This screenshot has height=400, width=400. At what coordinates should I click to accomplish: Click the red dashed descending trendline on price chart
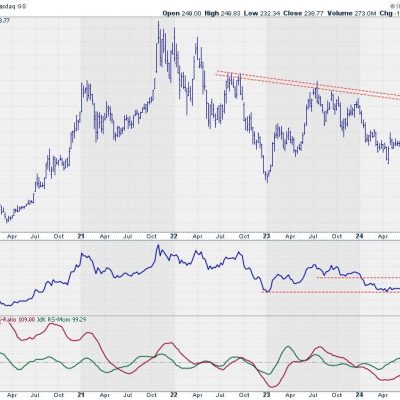[308, 85]
